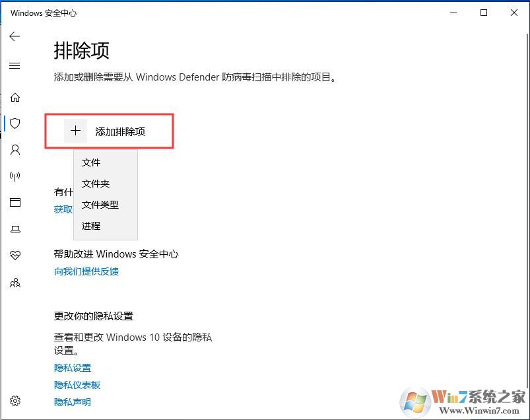
Task: Pick 文件类型 as exclusion type
Action: click(x=100, y=205)
